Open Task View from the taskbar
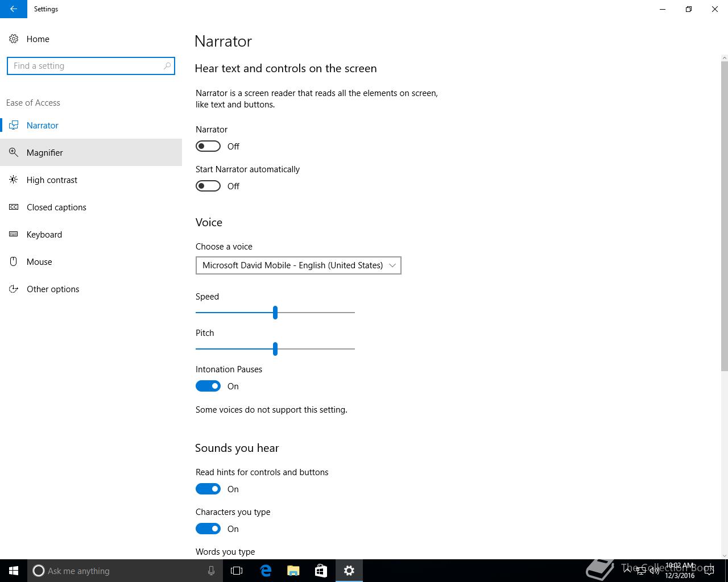728x582 pixels. click(x=237, y=571)
